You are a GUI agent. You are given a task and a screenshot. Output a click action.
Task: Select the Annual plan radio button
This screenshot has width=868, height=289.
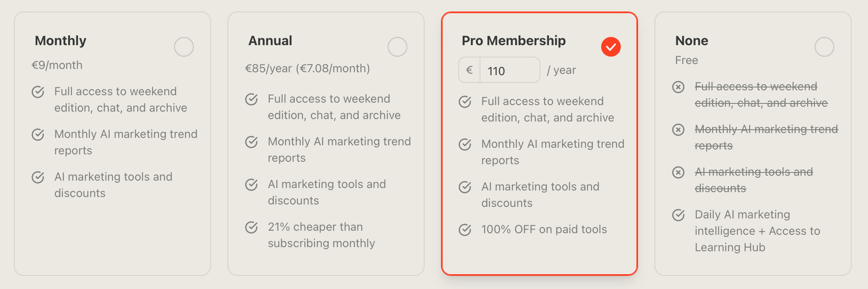pos(397,47)
